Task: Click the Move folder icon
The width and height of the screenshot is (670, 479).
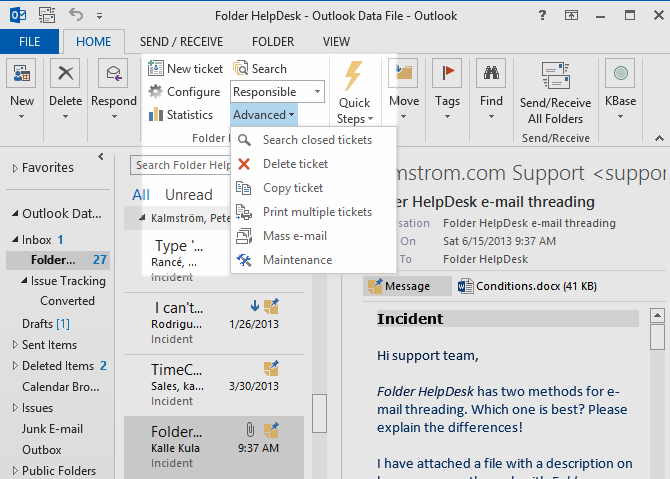Action: [x=403, y=73]
